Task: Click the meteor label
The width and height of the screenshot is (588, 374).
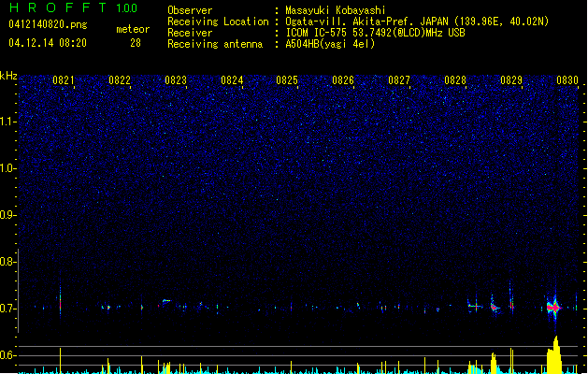Action: pos(133,29)
